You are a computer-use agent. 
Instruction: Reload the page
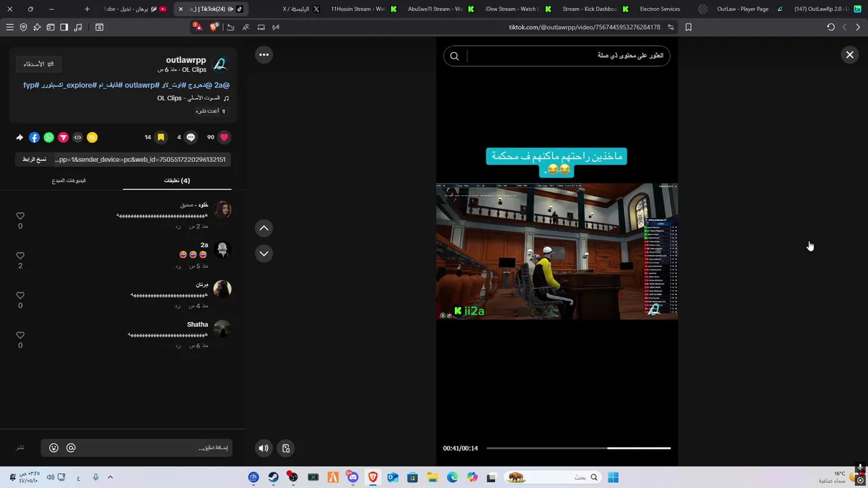pyautogui.click(x=831, y=27)
